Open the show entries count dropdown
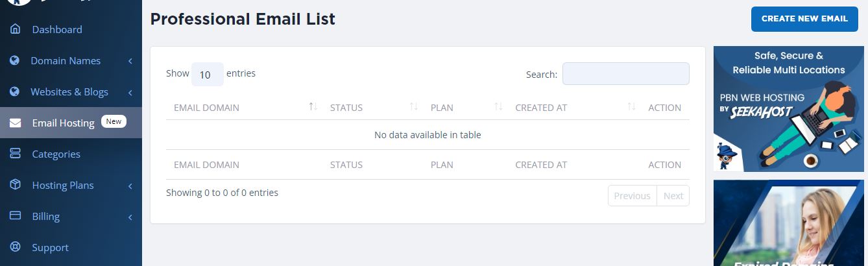 tap(207, 75)
